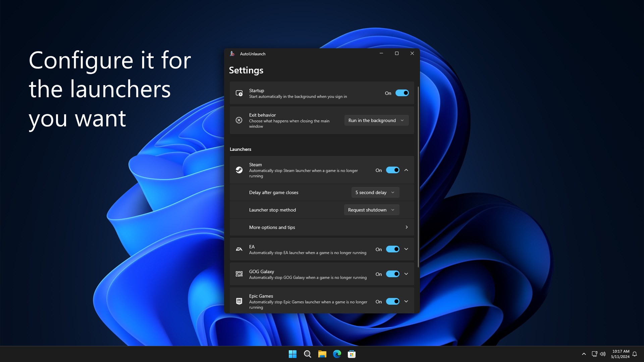Click the Launcher stop method label
Screen dimensions: 644x362
(272, 210)
